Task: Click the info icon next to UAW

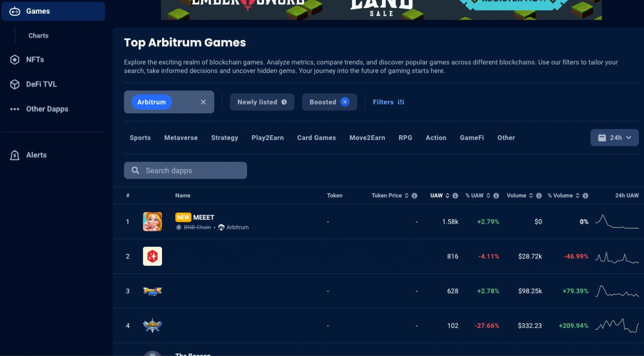Action: click(x=455, y=196)
